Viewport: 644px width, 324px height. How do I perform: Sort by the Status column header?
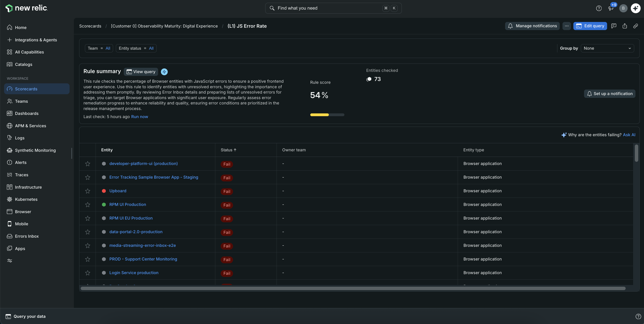click(x=229, y=150)
